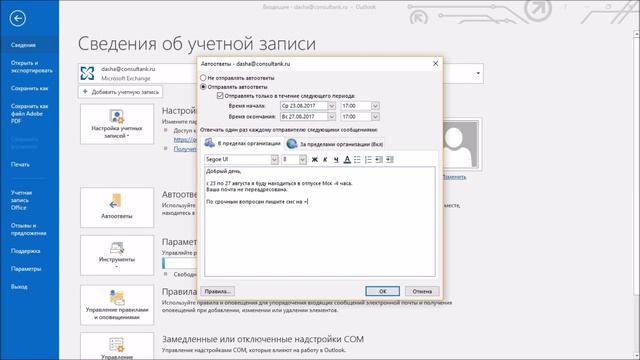Confirm auto-replies with OK
The image size is (640, 360).
click(x=382, y=291)
